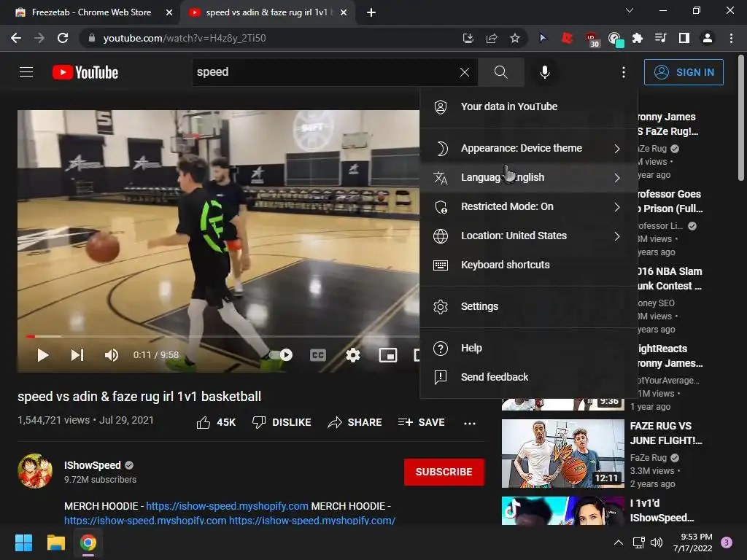Open the clock showing 9:53 PM
747x560 pixels.
pos(693,542)
